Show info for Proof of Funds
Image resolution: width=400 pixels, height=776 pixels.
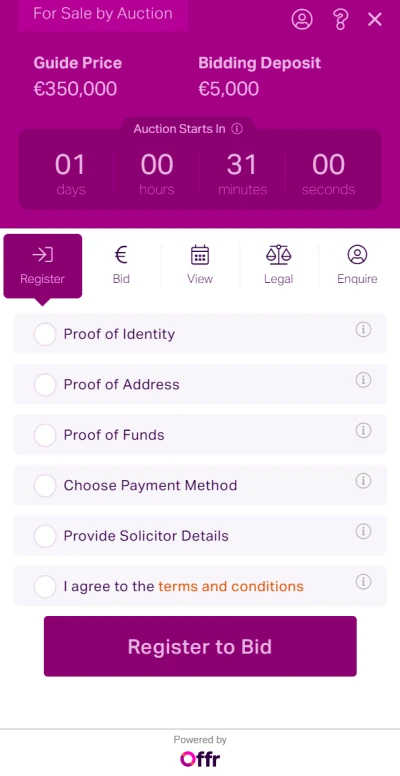pos(363,431)
